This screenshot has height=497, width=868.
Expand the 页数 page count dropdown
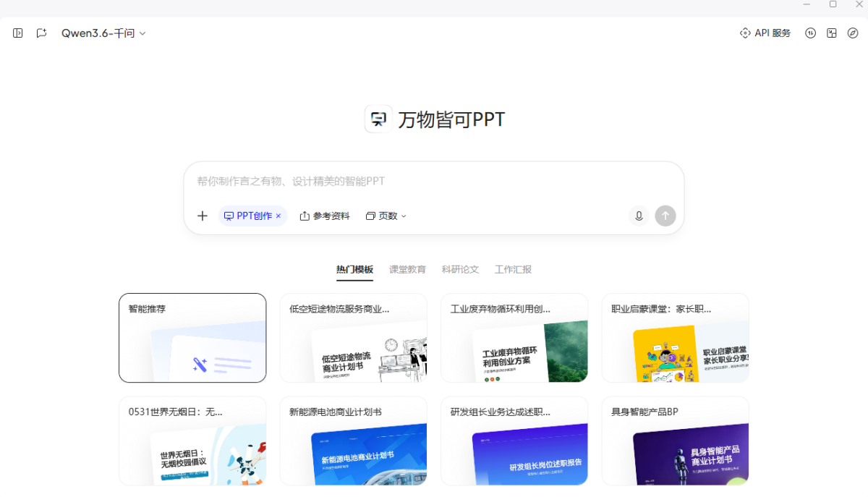click(386, 216)
